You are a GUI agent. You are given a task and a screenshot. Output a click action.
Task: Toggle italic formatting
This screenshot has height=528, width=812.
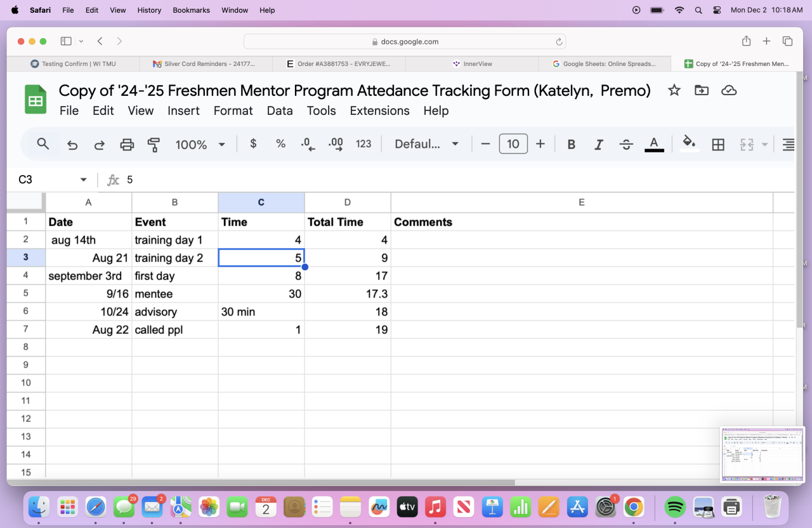pos(598,145)
